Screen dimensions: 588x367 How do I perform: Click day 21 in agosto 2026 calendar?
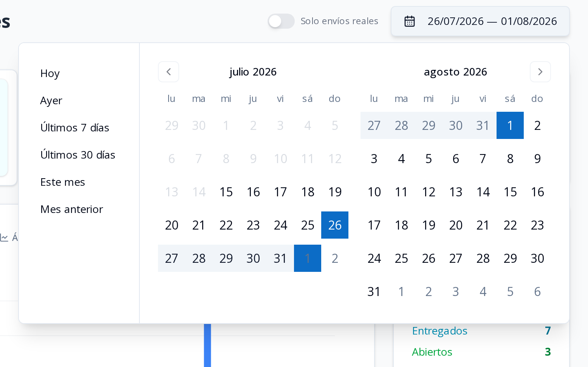[x=483, y=225]
